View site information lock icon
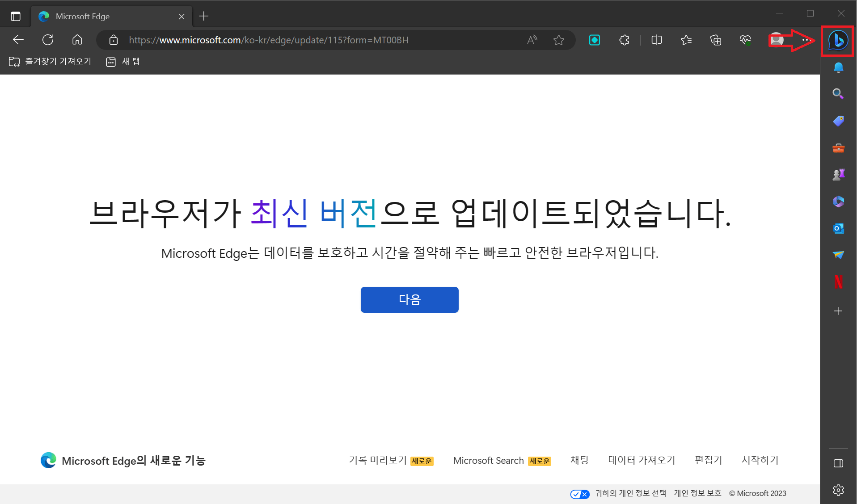The width and height of the screenshot is (857, 504). 114,40
